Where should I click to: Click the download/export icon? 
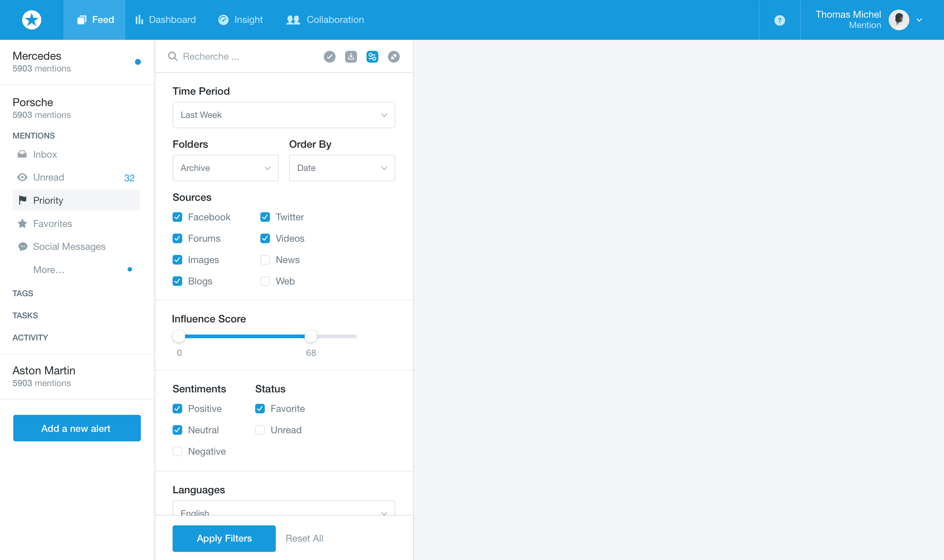[x=350, y=56]
